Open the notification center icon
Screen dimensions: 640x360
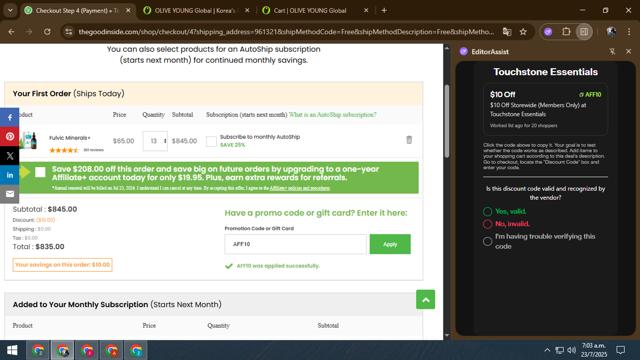(621, 350)
